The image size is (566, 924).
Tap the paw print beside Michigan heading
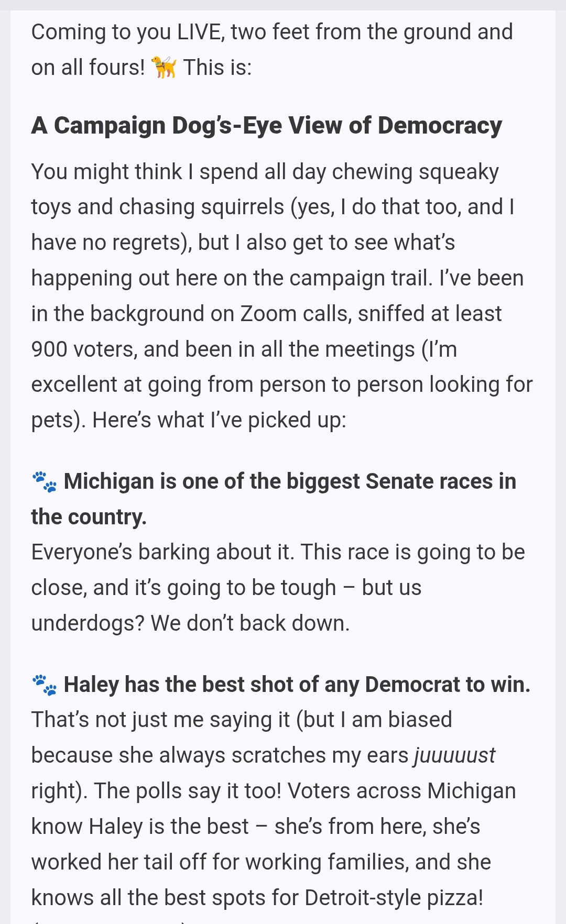coord(45,481)
